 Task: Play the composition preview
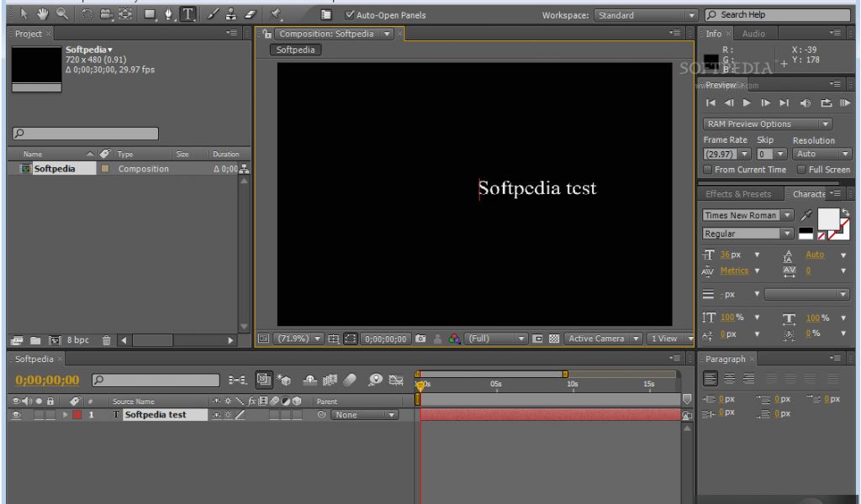point(747,102)
